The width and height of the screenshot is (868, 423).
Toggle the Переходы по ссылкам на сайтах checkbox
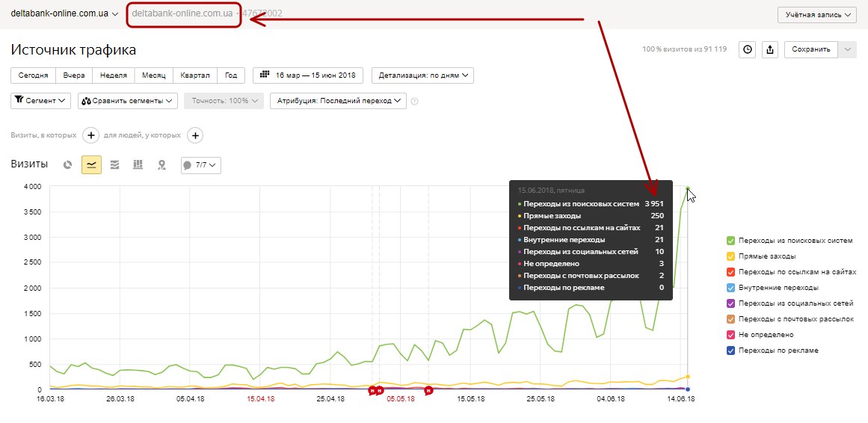[730, 272]
